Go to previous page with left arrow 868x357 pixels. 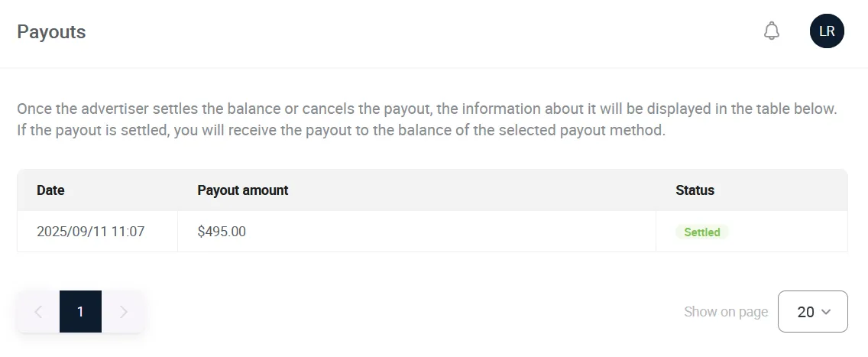[38, 312]
